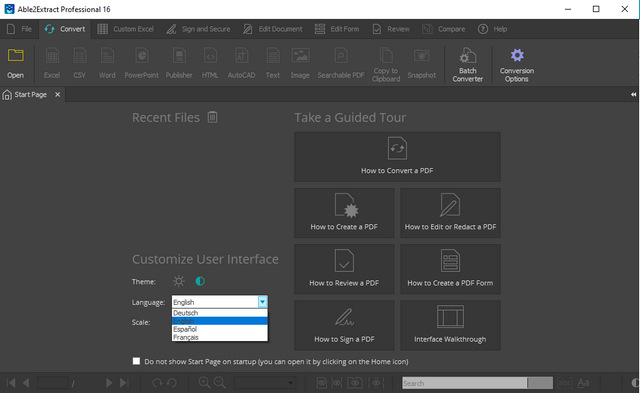Click the page number field
The height and width of the screenshot is (393, 640).
[x=53, y=383]
